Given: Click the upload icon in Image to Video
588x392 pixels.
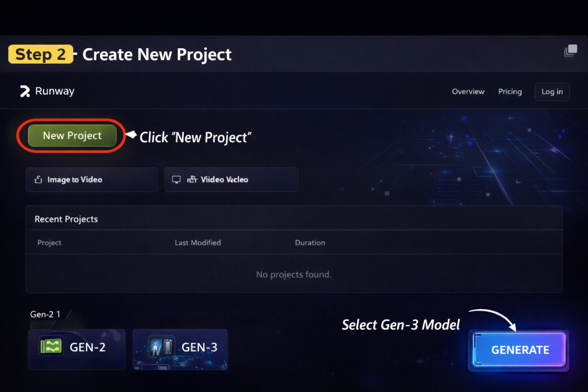Looking at the screenshot, I should [x=38, y=180].
